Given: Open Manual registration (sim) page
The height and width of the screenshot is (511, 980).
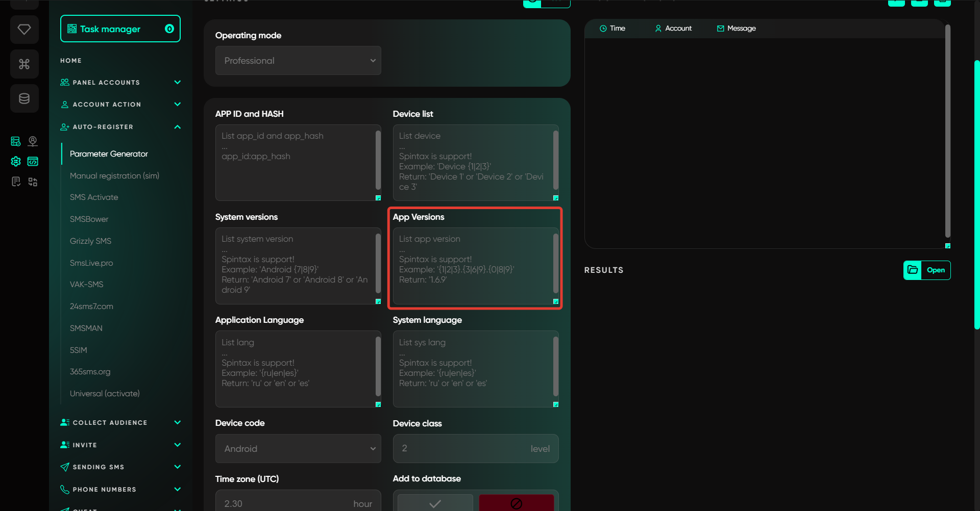Looking at the screenshot, I should [114, 176].
